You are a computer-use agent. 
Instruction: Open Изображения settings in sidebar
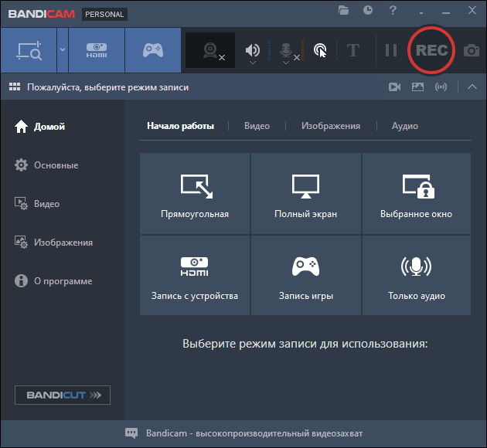pos(53,243)
